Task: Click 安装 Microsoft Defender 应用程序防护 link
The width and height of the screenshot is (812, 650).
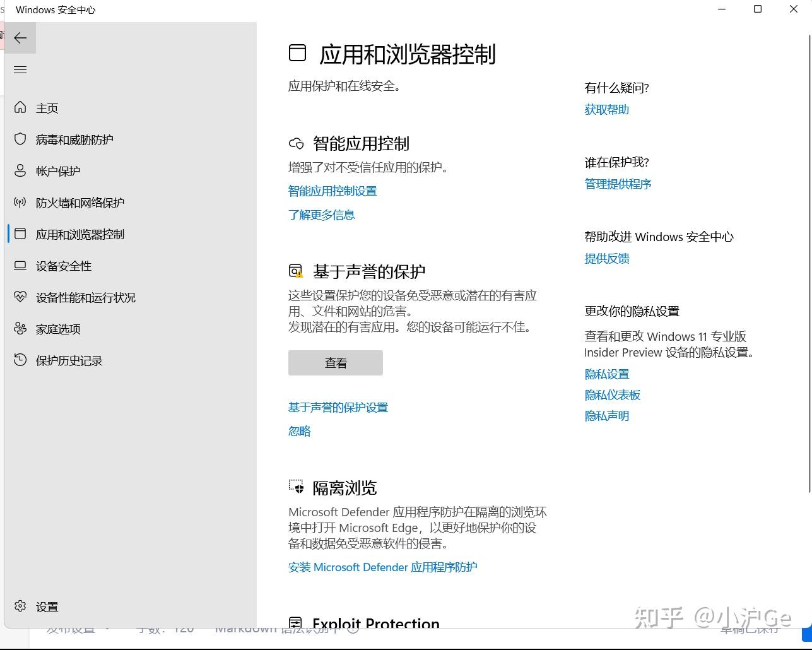Action: [x=383, y=567]
